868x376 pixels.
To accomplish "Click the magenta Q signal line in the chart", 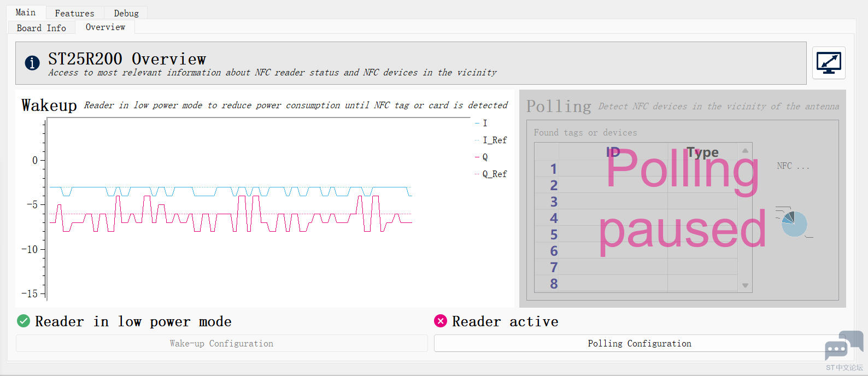I will click(230, 214).
